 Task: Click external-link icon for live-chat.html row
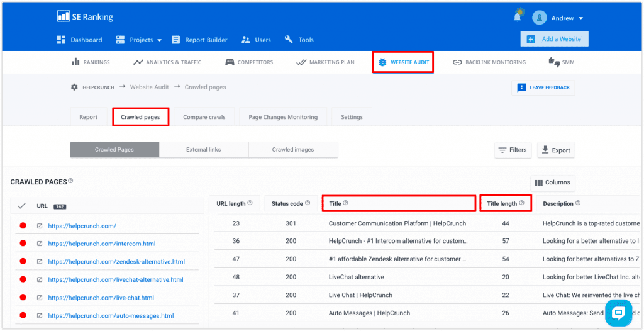[40, 298]
